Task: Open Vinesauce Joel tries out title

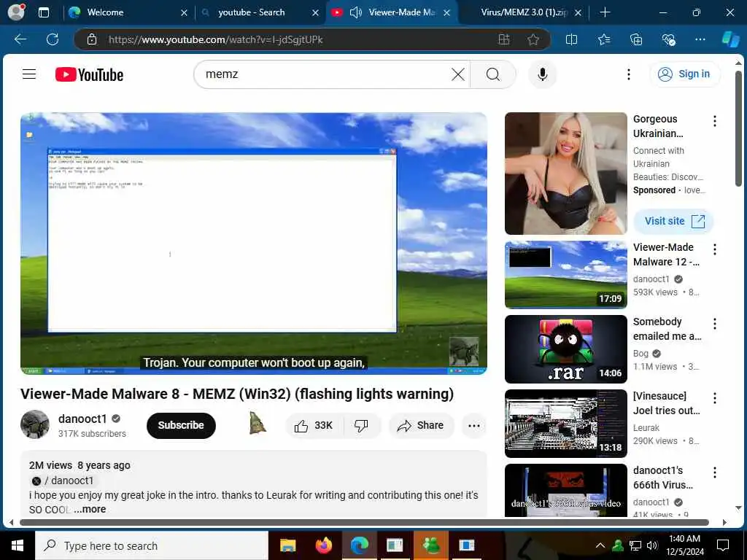Action: coord(666,402)
